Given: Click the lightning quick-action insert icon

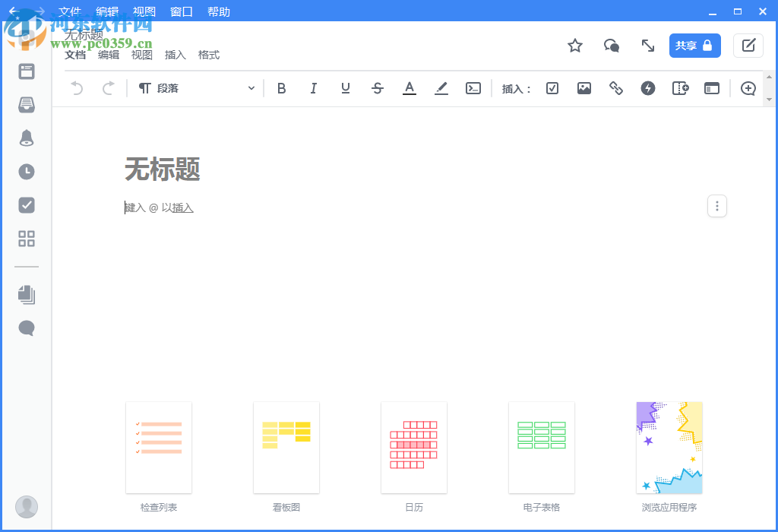Looking at the screenshot, I should pyautogui.click(x=647, y=88).
